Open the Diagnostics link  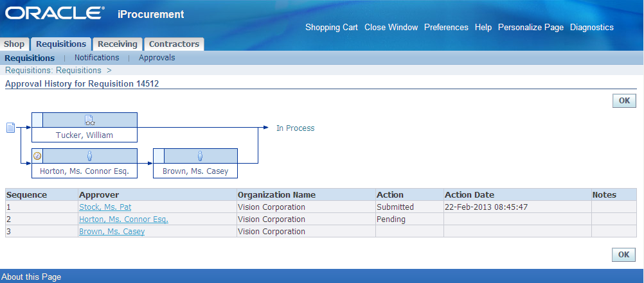click(x=592, y=28)
